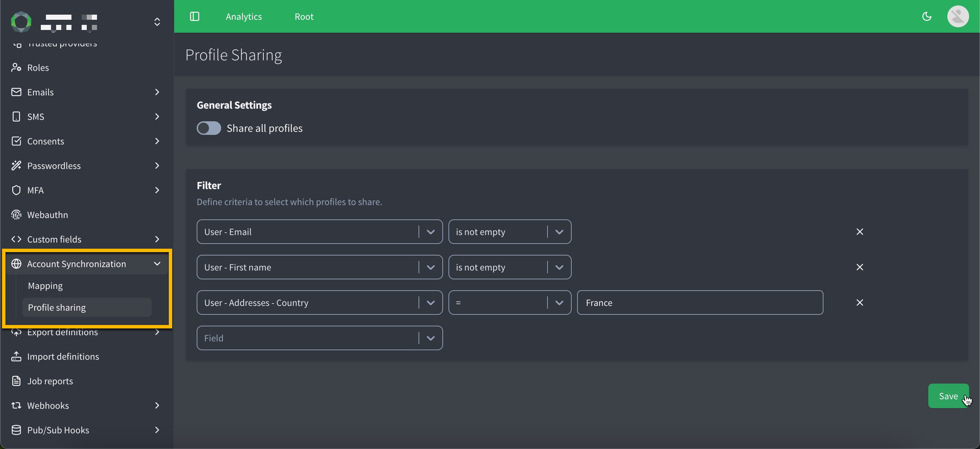Toggle the sidebar panel icon
The image size is (980, 449).
coord(194,16)
